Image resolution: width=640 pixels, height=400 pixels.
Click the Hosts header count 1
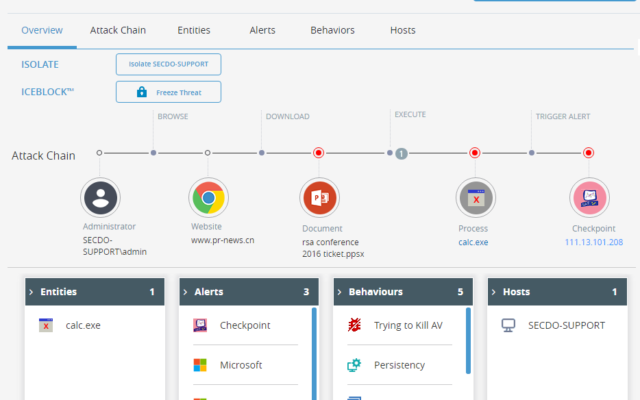pyautogui.click(x=614, y=292)
